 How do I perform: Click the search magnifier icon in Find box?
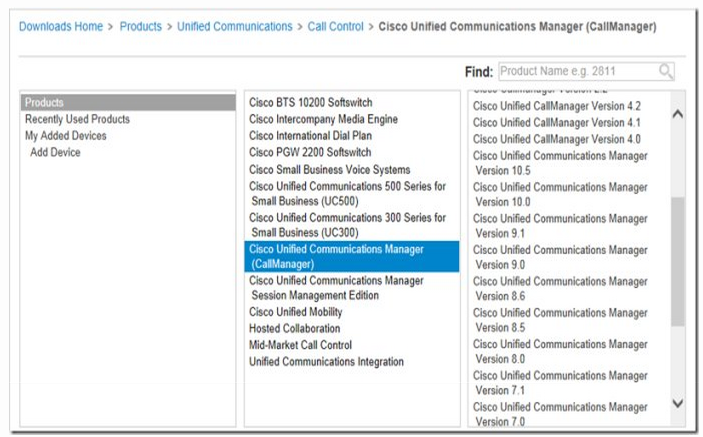click(666, 71)
